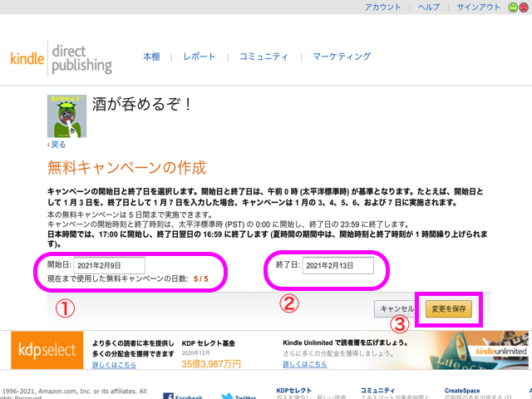This screenshot has width=532, height=399.
Task: Click the Kindle Direct Publishing logo
Action: (61, 57)
